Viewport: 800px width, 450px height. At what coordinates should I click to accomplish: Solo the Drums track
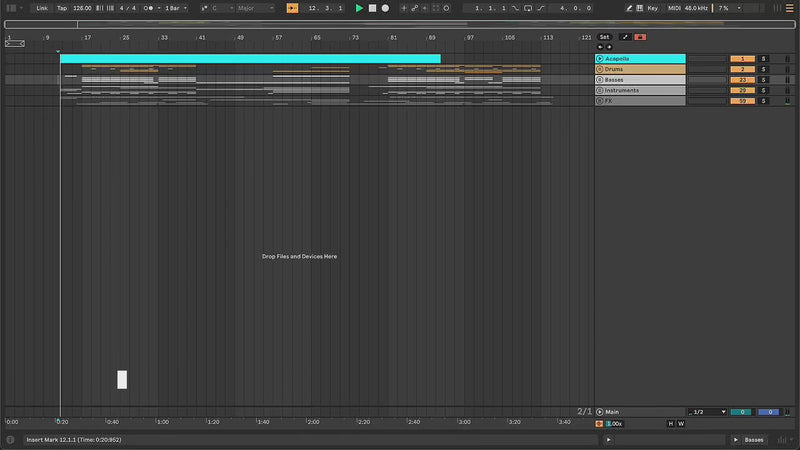763,69
